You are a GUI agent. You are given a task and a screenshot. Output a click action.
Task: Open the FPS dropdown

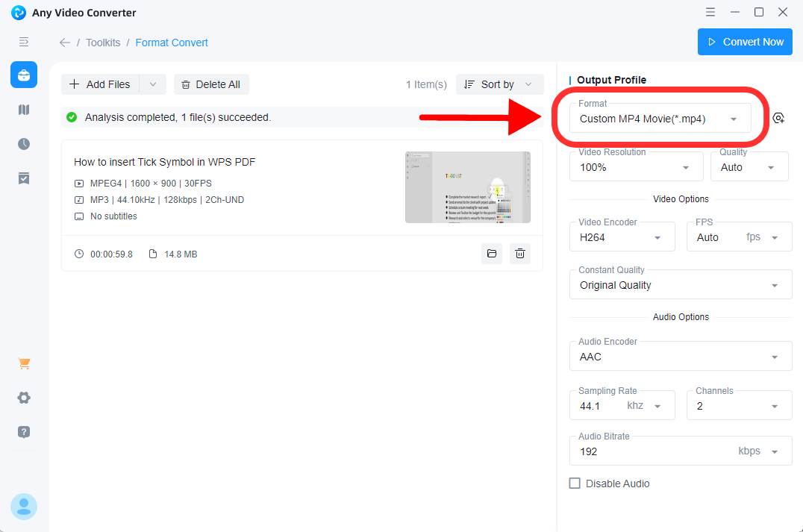[x=739, y=237]
